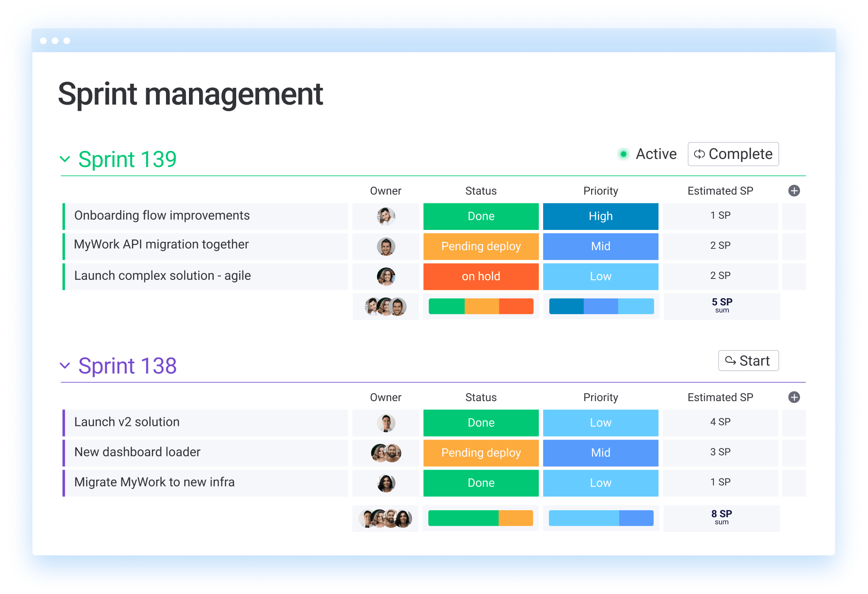The image size is (868, 594).
Task: Click the Estimated SP column header in Sprint 139
Action: tap(720, 191)
